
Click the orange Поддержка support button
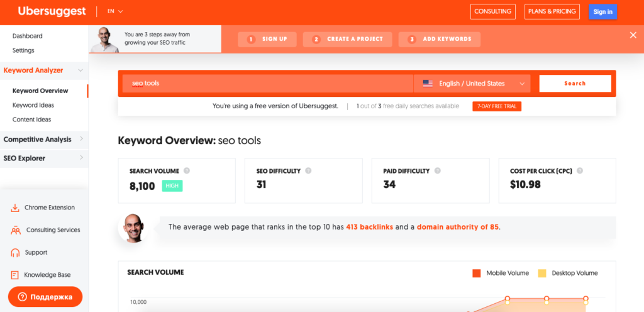click(x=45, y=297)
